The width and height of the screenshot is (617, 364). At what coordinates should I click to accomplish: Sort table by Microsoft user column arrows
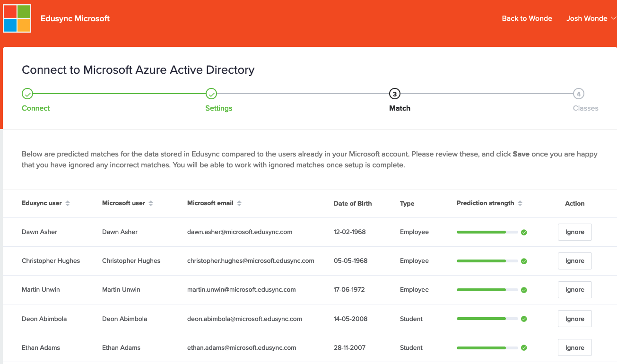pos(151,203)
